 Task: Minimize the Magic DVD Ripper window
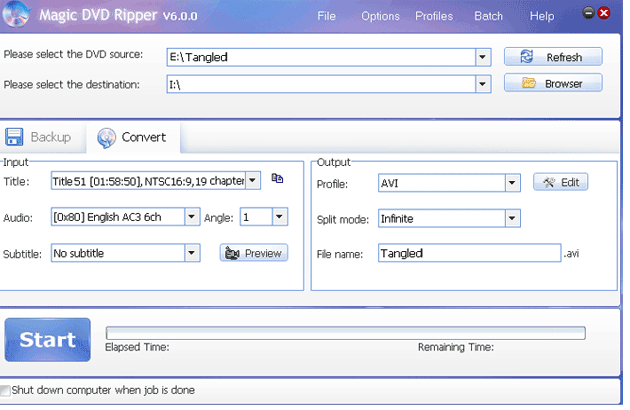pos(588,13)
